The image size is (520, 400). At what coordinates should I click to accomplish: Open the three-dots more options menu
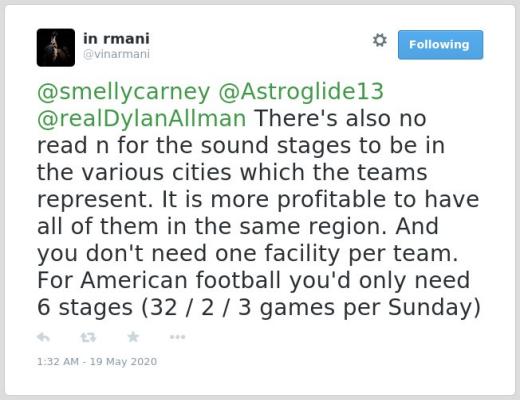click(x=177, y=337)
